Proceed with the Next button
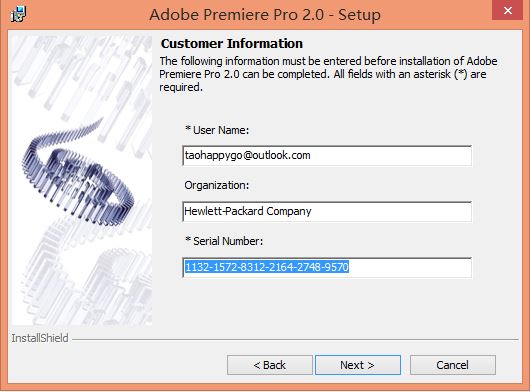Viewport: 530px width, 392px height. (x=358, y=365)
